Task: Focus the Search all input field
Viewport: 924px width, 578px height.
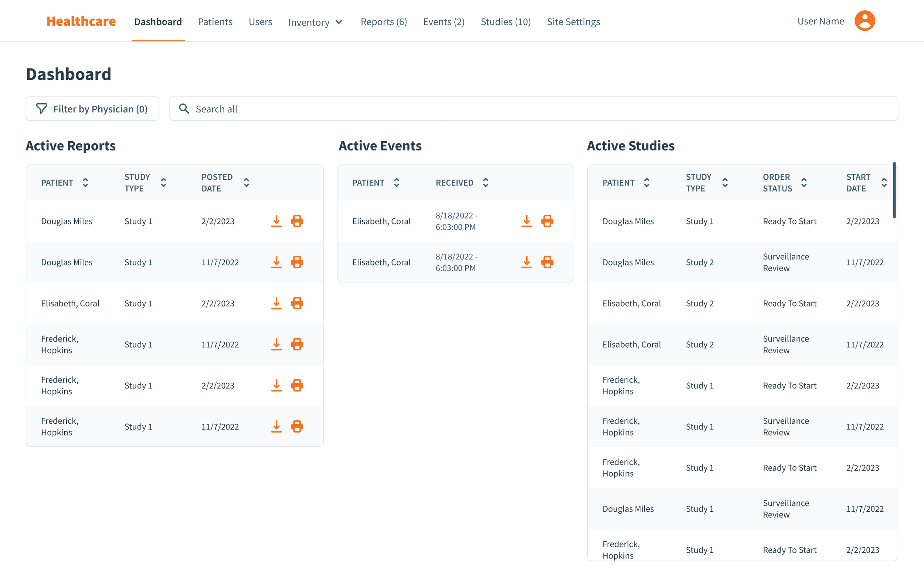Action: point(535,109)
